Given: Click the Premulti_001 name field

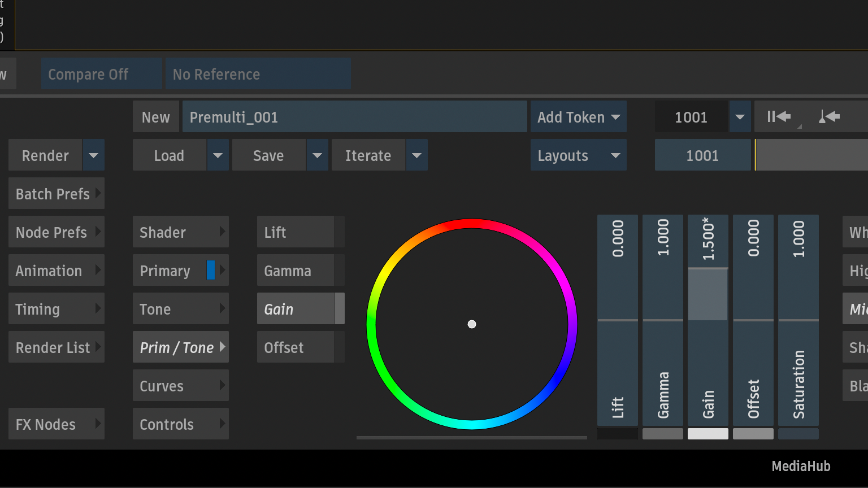Looking at the screenshot, I should coord(355,117).
